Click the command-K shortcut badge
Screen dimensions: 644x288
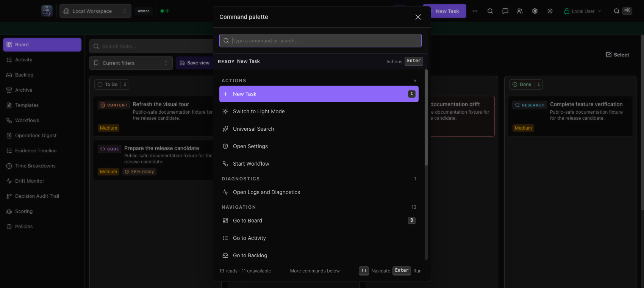[627, 11]
